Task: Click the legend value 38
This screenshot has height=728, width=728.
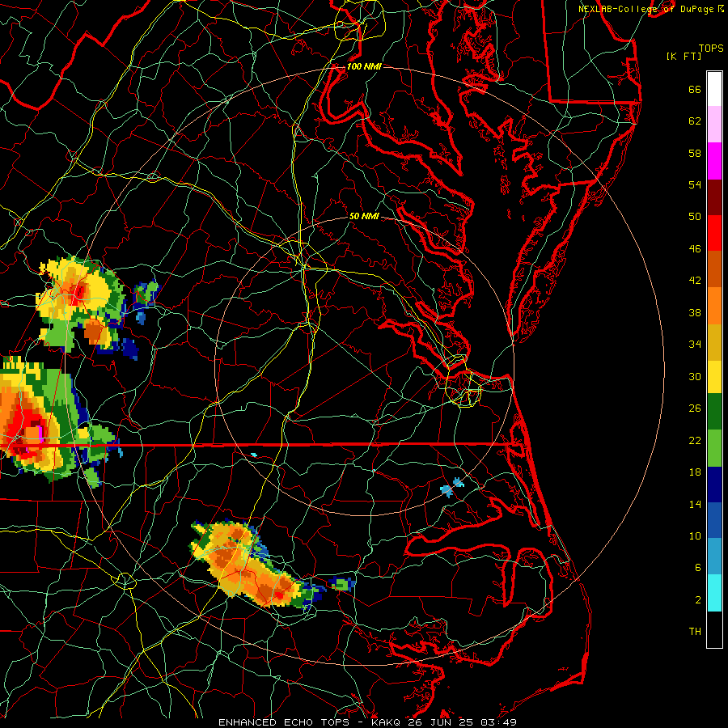Action: coord(695,312)
